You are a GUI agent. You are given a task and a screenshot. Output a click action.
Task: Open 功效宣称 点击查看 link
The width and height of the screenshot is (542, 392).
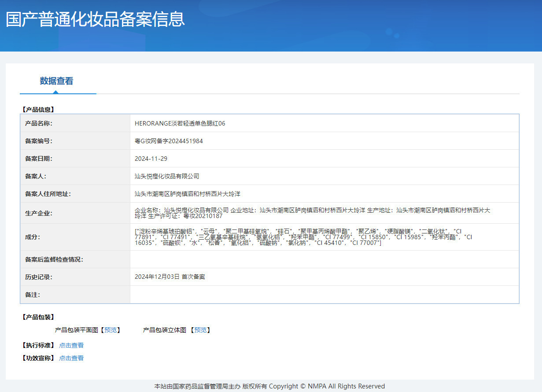point(71,358)
